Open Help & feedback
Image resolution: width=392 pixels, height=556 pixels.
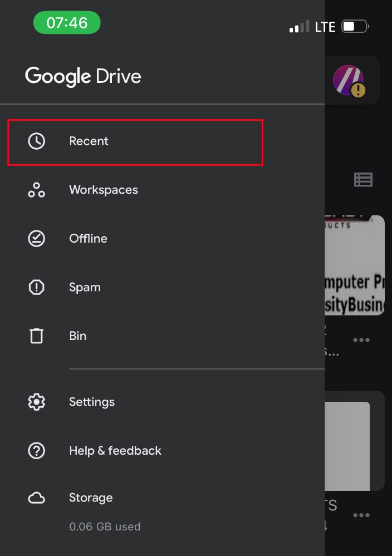(162, 451)
